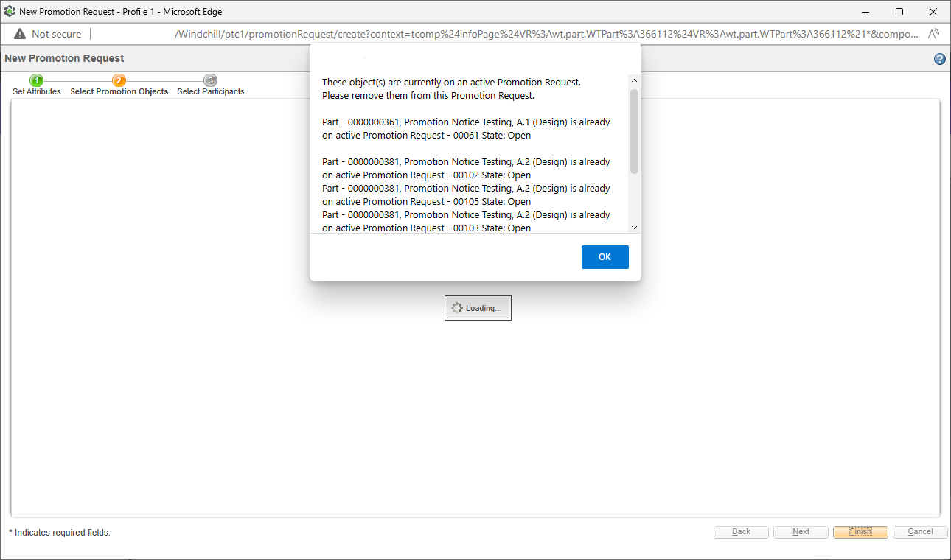Click the Windchill logo in the title bar
The height and width of the screenshot is (560, 951).
point(10,11)
